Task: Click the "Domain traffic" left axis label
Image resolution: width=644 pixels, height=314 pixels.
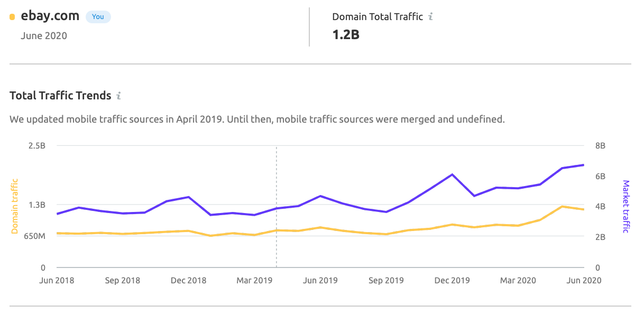Action: coord(15,206)
